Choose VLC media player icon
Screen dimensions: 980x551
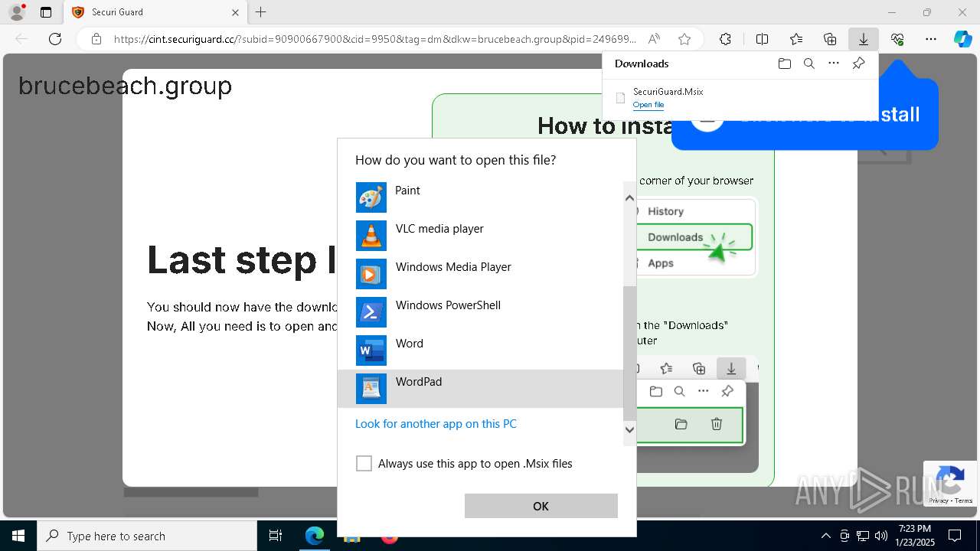pos(371,236)
